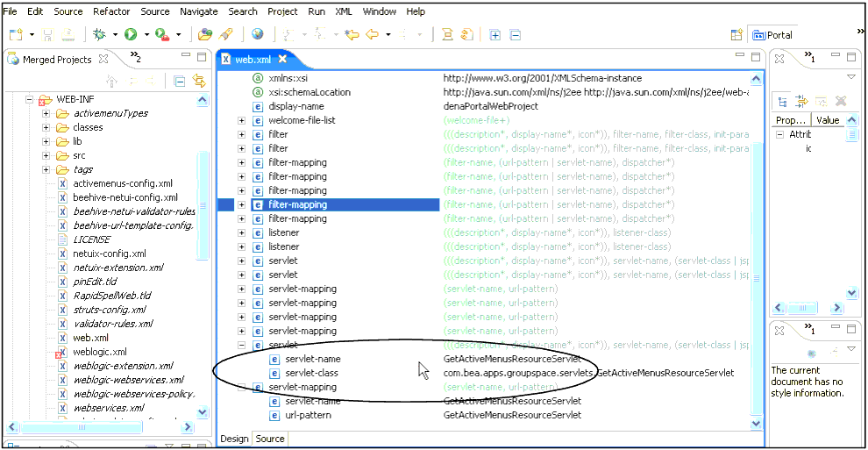Click the Value column header

(x=828, y=120)
